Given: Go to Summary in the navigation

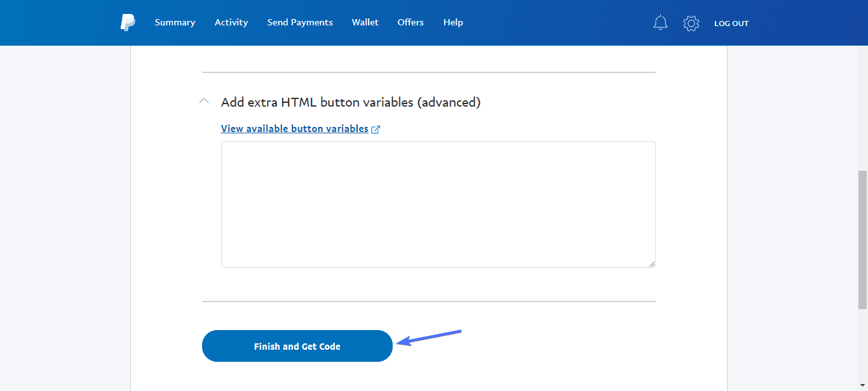Looking at the screenshot, I should point(175,22).
